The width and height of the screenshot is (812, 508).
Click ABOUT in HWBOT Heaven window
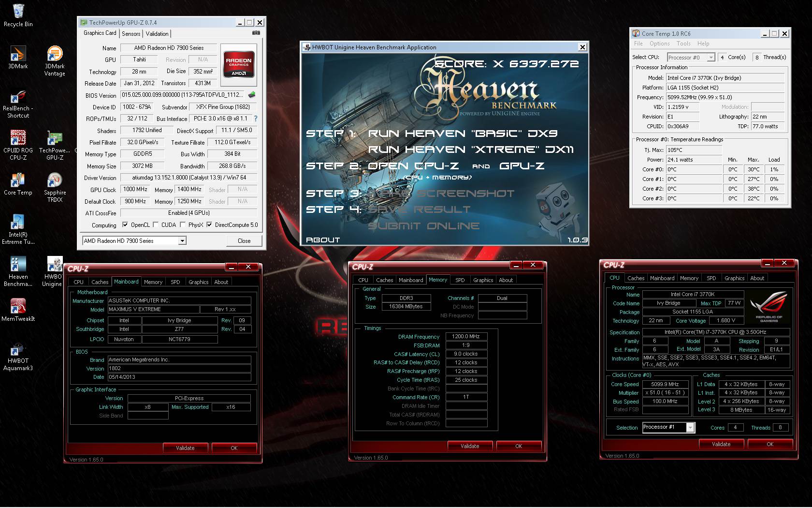click(x=323, y=240)
